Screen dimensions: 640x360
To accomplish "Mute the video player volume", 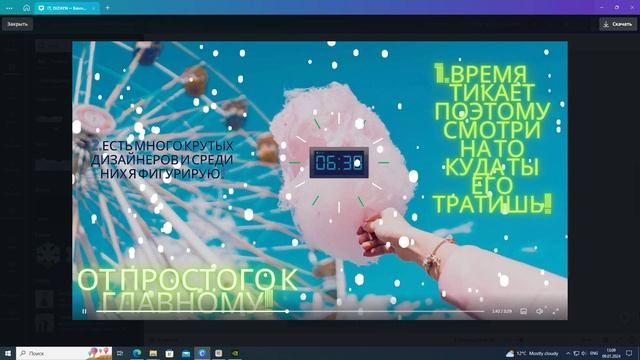I will point(540,311).
